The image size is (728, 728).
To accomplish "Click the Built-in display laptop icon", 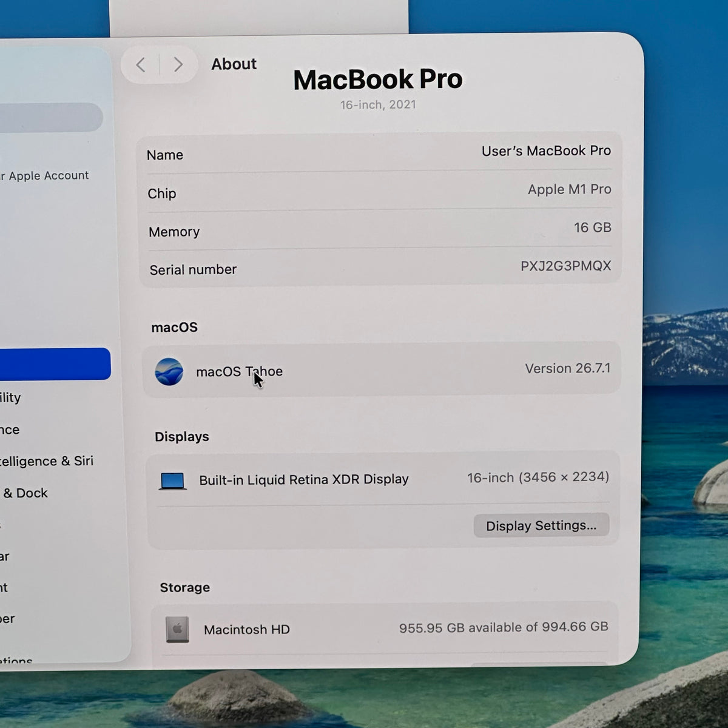I will [172, 481].
